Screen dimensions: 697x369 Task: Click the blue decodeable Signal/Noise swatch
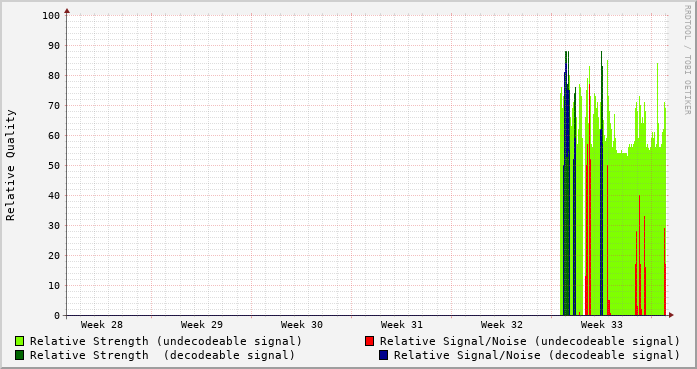pos(384,355)
